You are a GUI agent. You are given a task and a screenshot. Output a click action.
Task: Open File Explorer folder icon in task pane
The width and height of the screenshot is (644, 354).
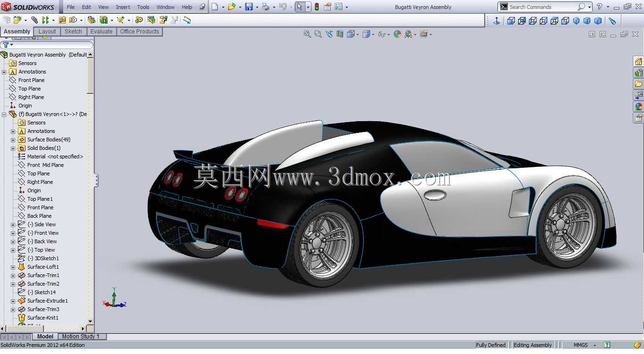point(638,84)
